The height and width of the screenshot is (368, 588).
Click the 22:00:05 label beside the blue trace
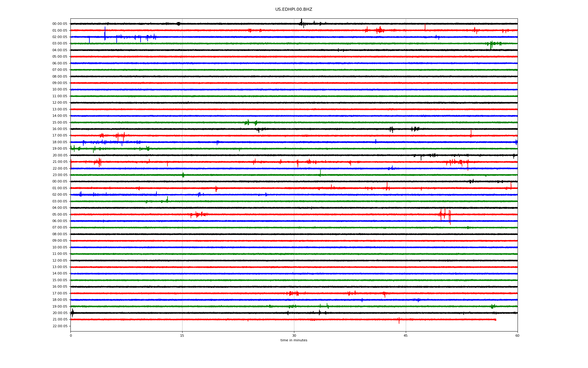(60, 168)
